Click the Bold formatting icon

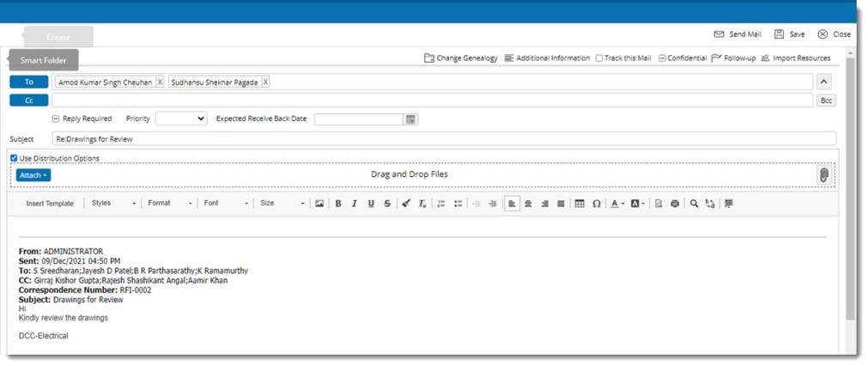(x=338, y=204)
